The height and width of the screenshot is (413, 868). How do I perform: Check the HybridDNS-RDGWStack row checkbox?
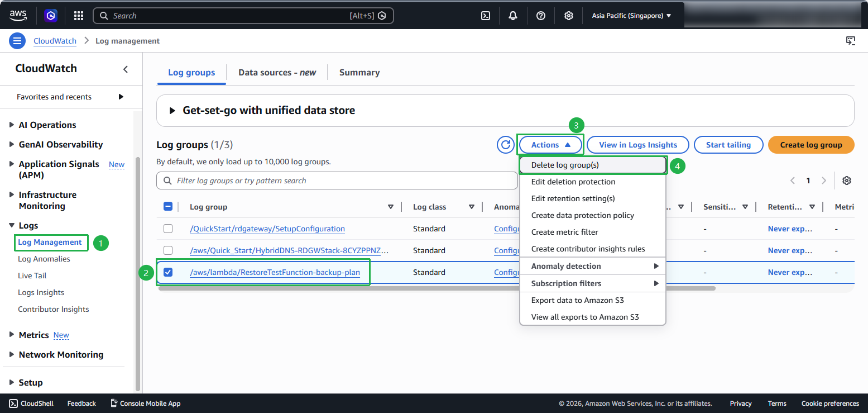(168, 250)
